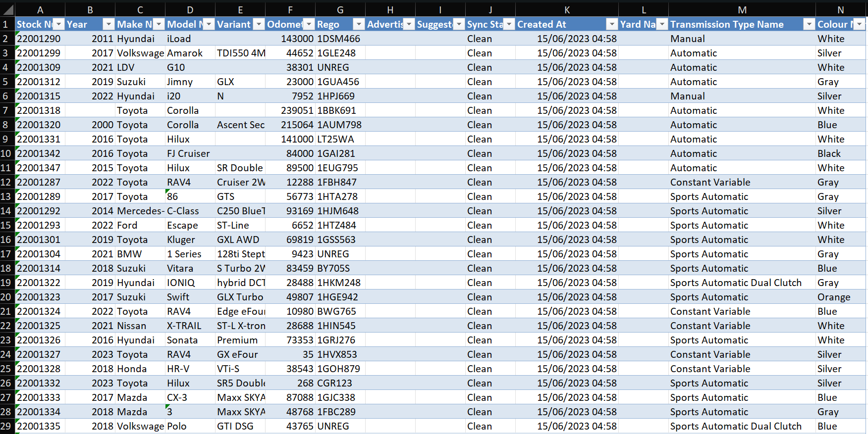The width and height of the screenshot is (868, 434).
Task: Open the Odometer filter dropdown
Action: click(x=309, y=24)
